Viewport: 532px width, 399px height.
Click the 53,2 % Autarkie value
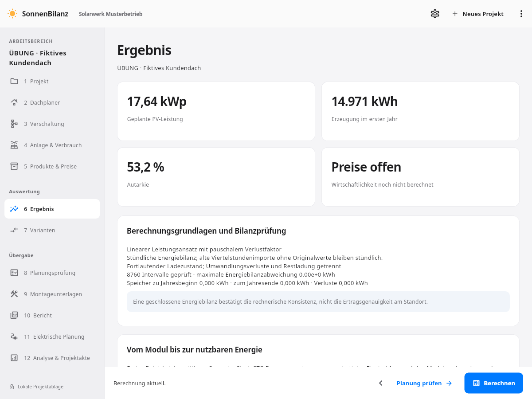point(145,167)
